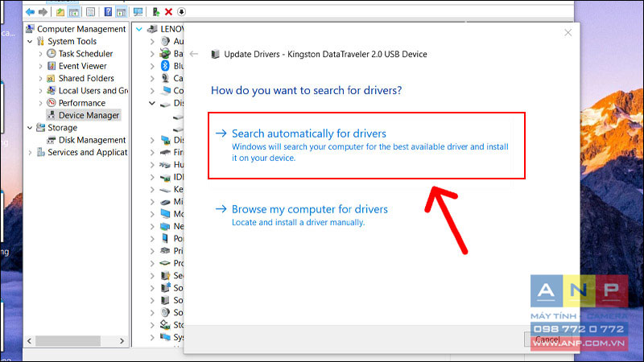Select Services and Applications tree item
The height and width of the screenshot is (362, 644).
[x=88, y=152]
